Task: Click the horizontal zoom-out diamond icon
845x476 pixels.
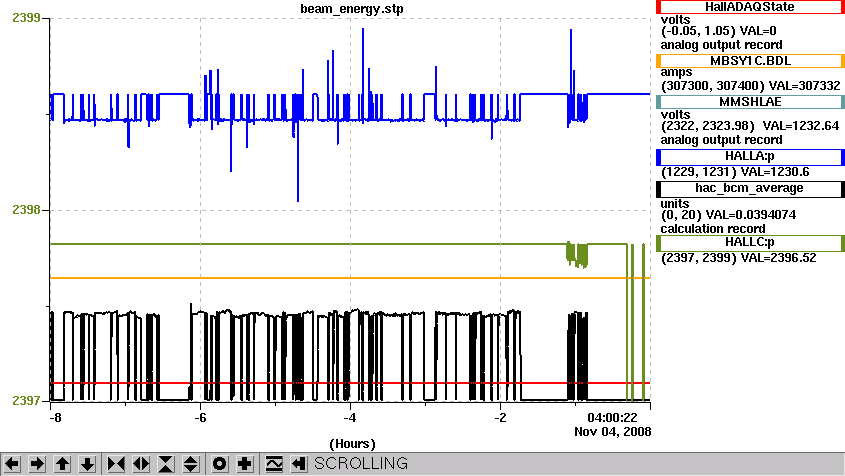Action: (x=141, y=464)
